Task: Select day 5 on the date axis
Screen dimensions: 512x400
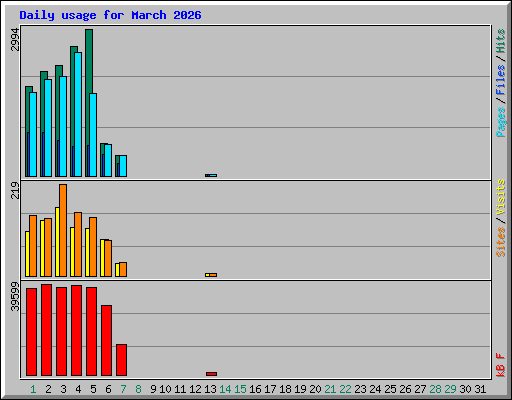Action: click(93, 389)
